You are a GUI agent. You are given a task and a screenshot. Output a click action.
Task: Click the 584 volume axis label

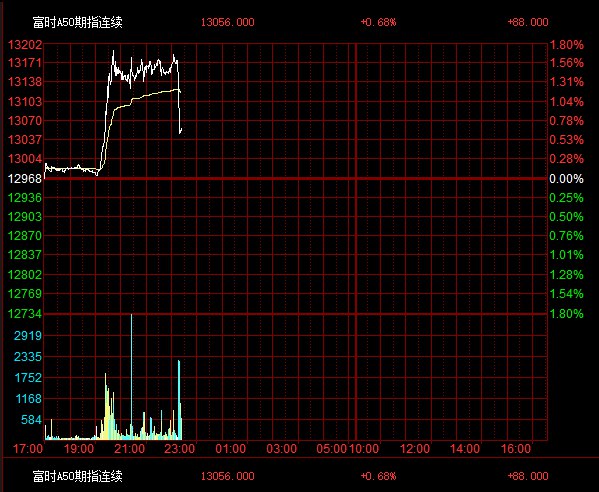(x=31, y=420)
